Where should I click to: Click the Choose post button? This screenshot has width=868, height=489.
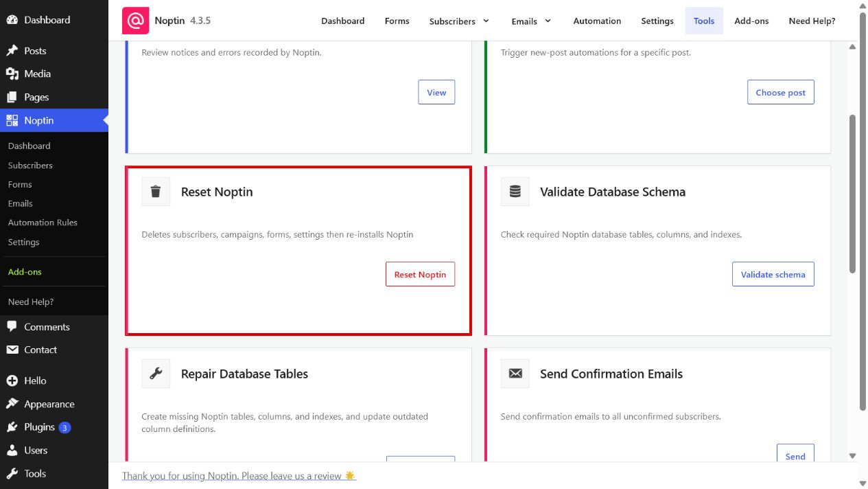(x=781, y=92)
